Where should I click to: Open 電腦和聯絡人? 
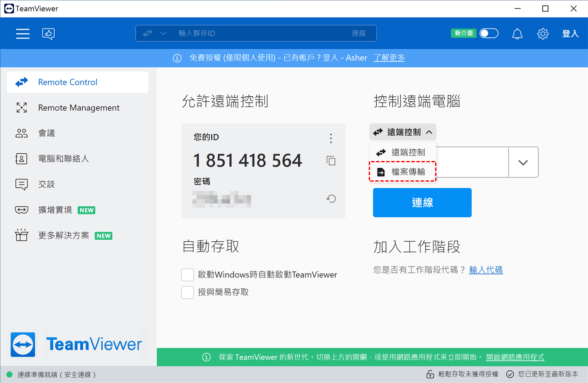click(x=78, y=158)
